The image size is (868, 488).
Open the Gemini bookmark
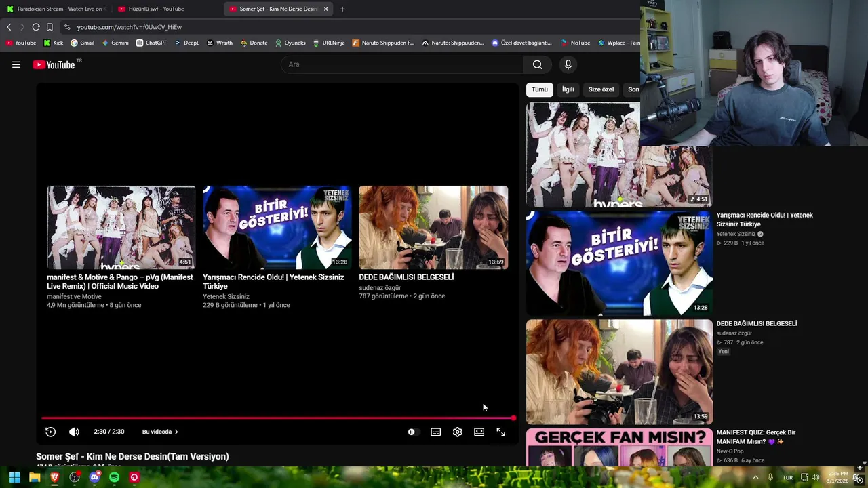pyautogui.click(x=115, y=43)
